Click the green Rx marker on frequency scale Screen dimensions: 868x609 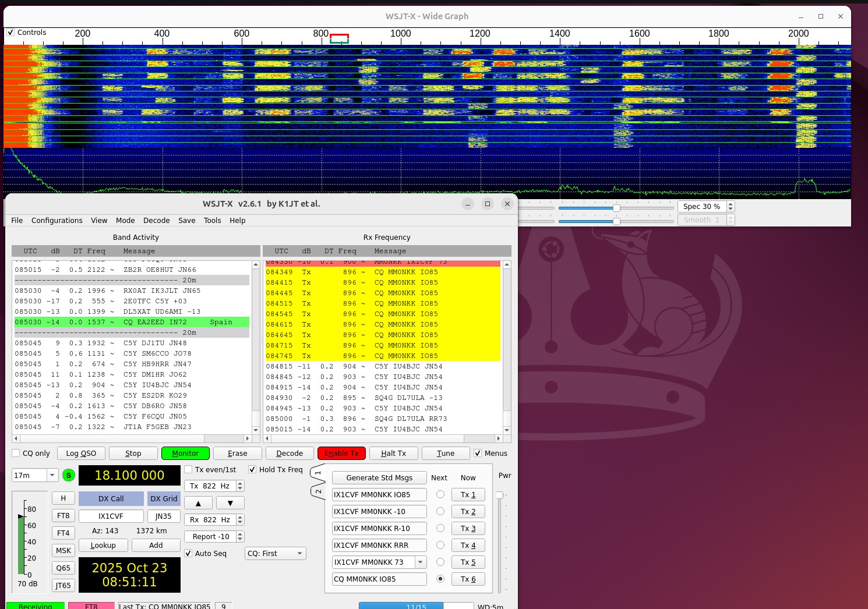click(339, 41)
